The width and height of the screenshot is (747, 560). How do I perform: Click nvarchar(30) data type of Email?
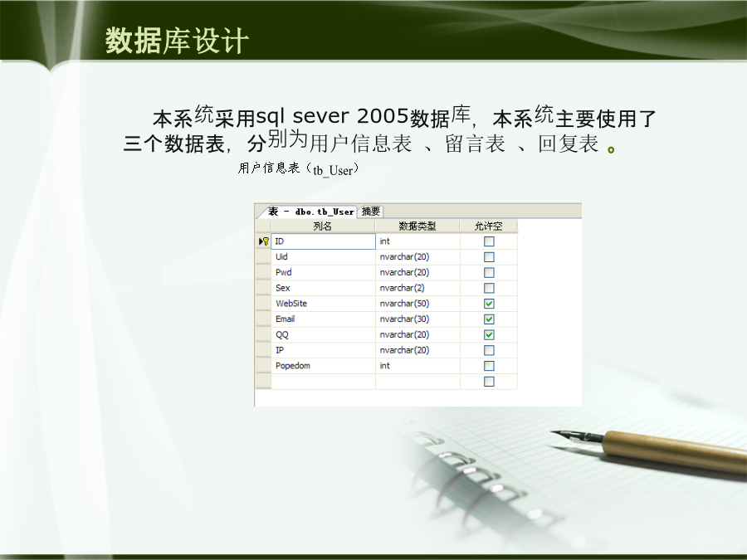pos(417,319)
